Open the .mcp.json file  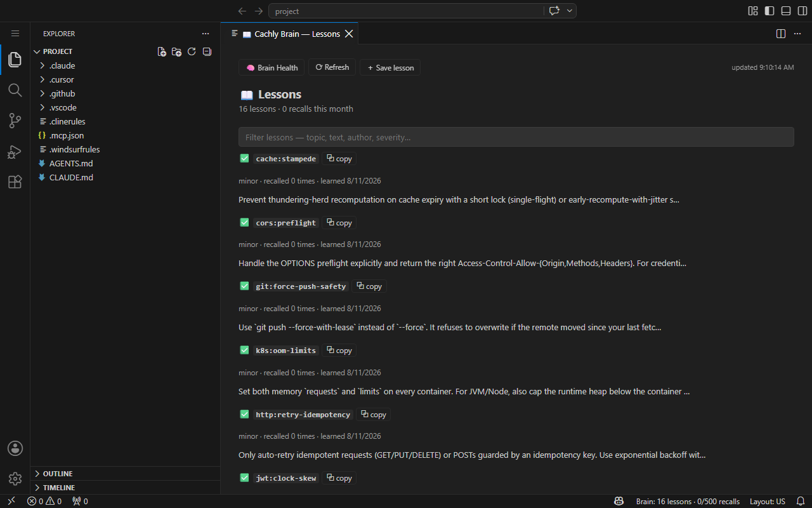[x=125, y=135]
